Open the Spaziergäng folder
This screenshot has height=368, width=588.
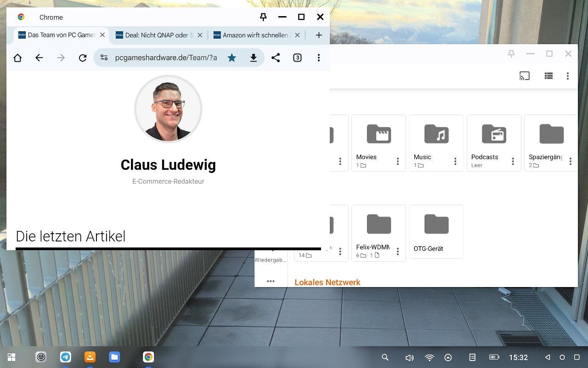point(551,143)
